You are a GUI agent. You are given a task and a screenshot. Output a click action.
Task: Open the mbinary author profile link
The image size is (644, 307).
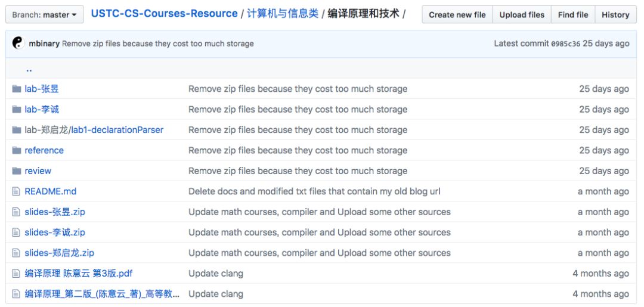[44, 44]
